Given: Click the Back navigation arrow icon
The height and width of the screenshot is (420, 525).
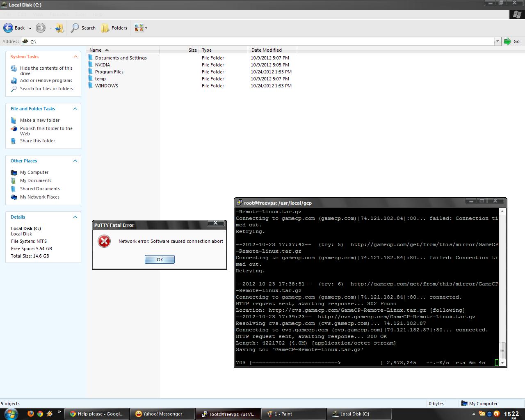Looking at the screenshot, I should click(x=8, y=28).
